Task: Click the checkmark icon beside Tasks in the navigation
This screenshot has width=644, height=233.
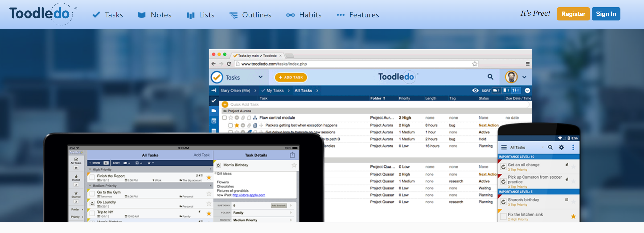Action: coord(96,15)
